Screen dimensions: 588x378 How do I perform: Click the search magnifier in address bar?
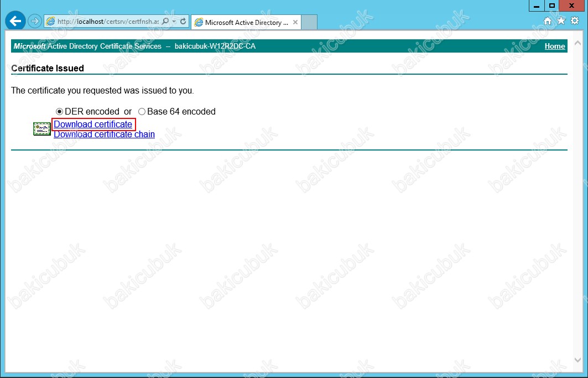click(x=165, y=22)
